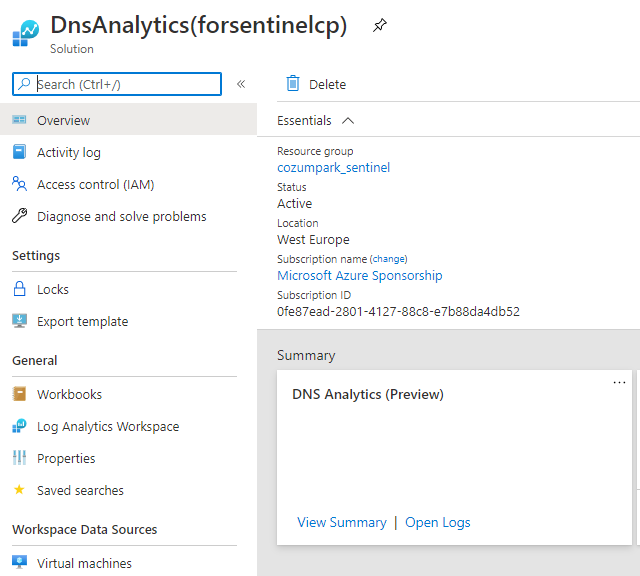
Task: Click the West Europe location value
Action: 313,240
